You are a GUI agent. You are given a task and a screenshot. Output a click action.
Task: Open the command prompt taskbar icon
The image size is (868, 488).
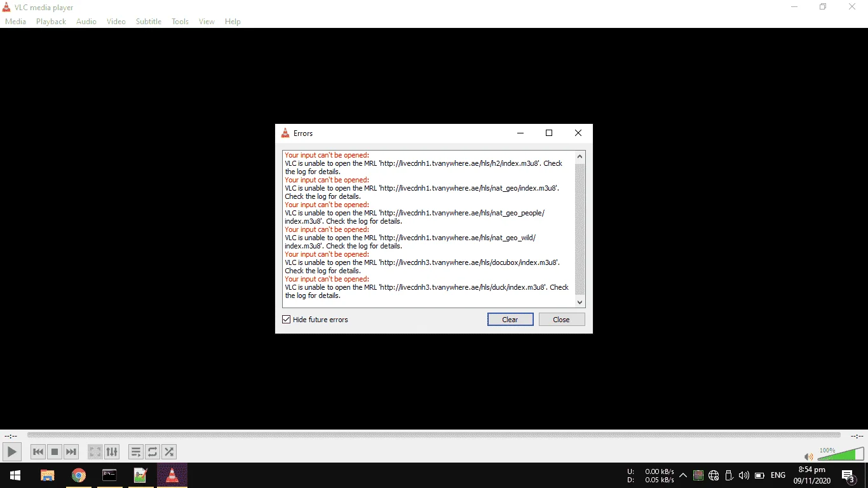coord(110,475)
